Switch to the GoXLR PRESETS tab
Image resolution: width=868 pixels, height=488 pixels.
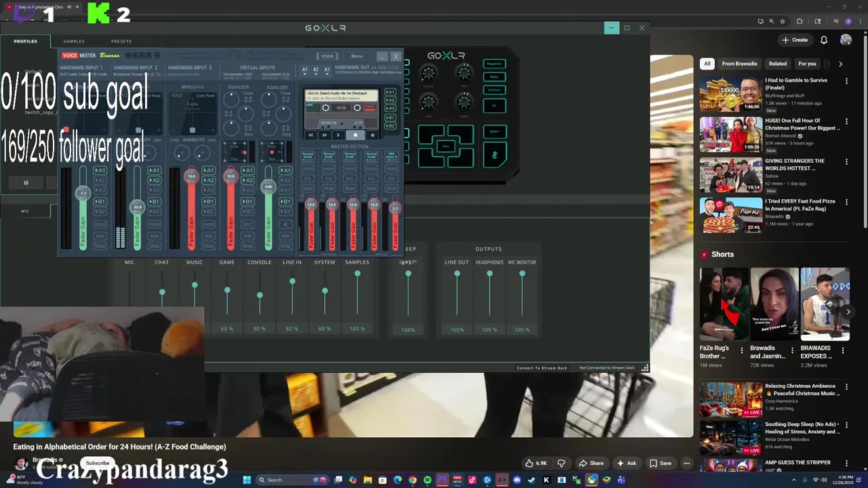pyautogui.click(x=121, y=41)
